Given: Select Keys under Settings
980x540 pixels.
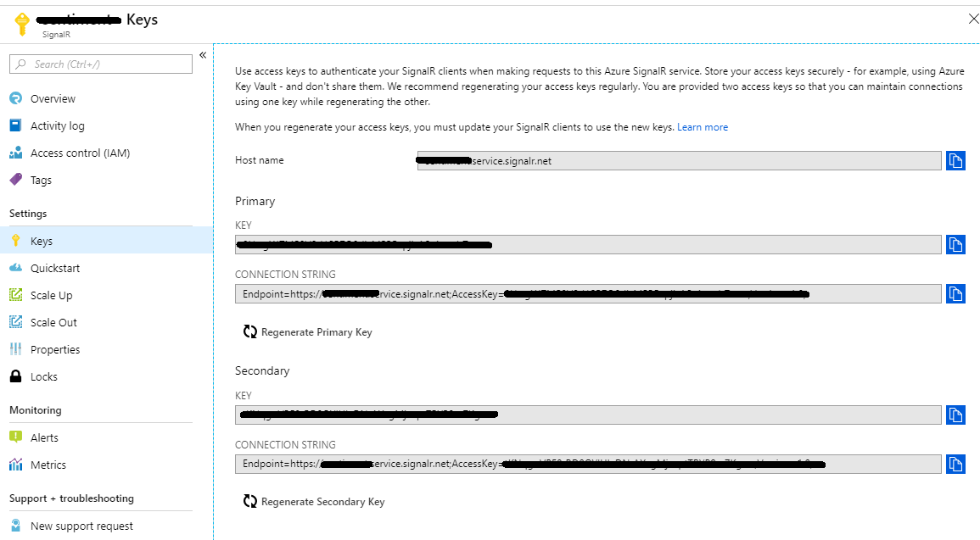Looking at the screenshot, I should coord(106,241).
